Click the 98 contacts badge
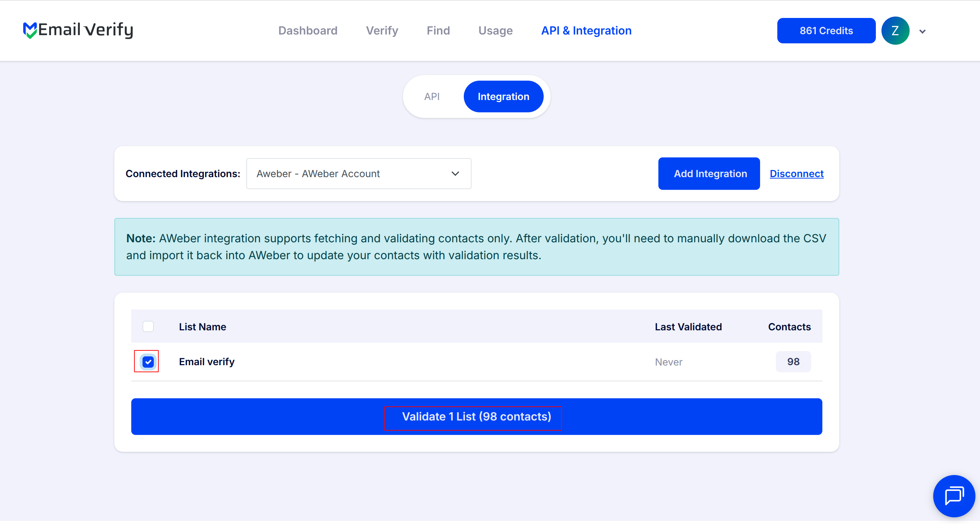The height and width of the screenshot is (524, 980). tap(793, 361)
